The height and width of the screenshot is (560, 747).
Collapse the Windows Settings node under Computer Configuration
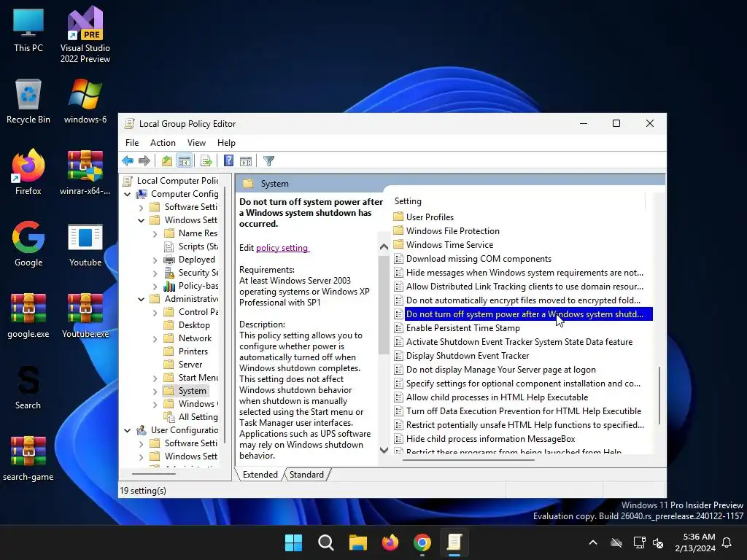click(x=141, y=220)
